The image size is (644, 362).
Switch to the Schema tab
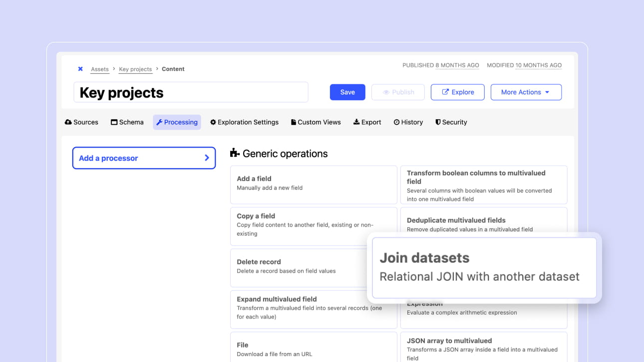pos(127,122)
